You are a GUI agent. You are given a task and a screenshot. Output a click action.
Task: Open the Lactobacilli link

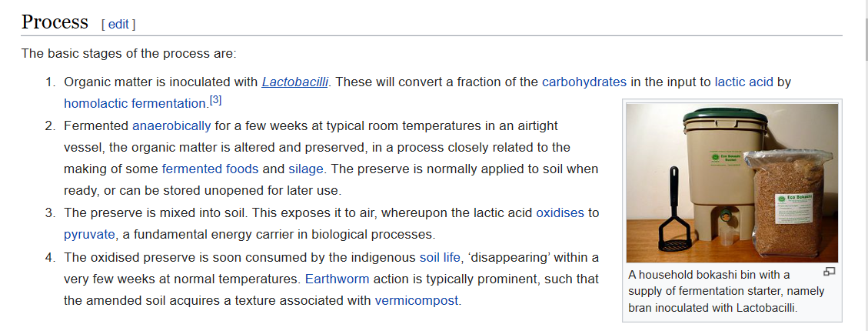[295, 82]
